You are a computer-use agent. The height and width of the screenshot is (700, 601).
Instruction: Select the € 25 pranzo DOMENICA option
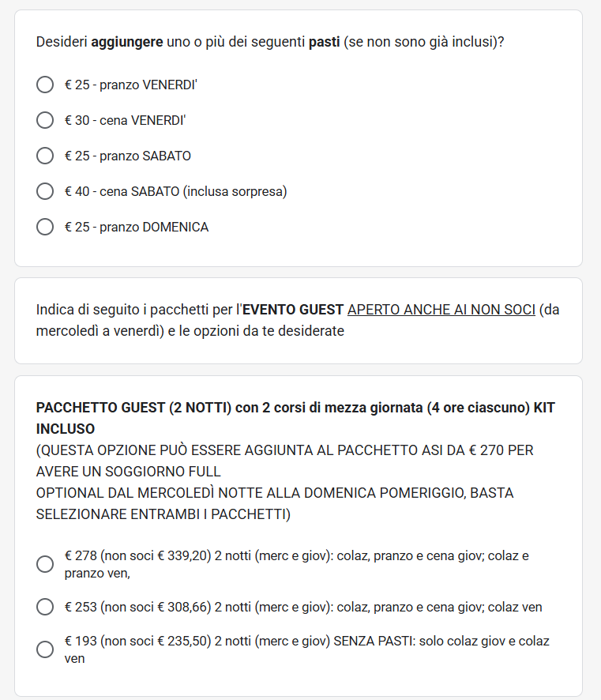click(x=45, y=227)
